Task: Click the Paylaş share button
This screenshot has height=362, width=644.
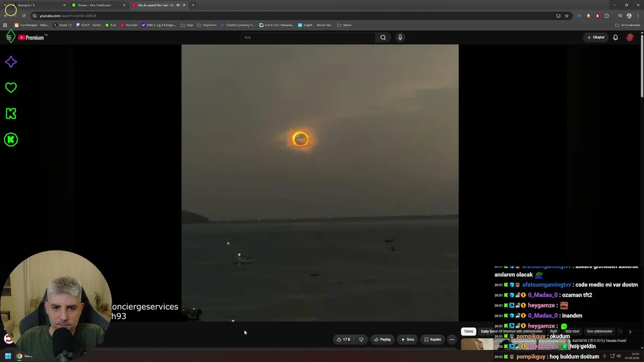Action: [382, 339]
